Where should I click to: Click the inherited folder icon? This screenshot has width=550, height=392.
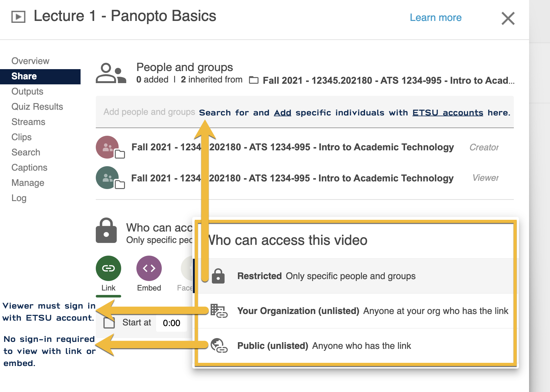click(x=254, y=80)
